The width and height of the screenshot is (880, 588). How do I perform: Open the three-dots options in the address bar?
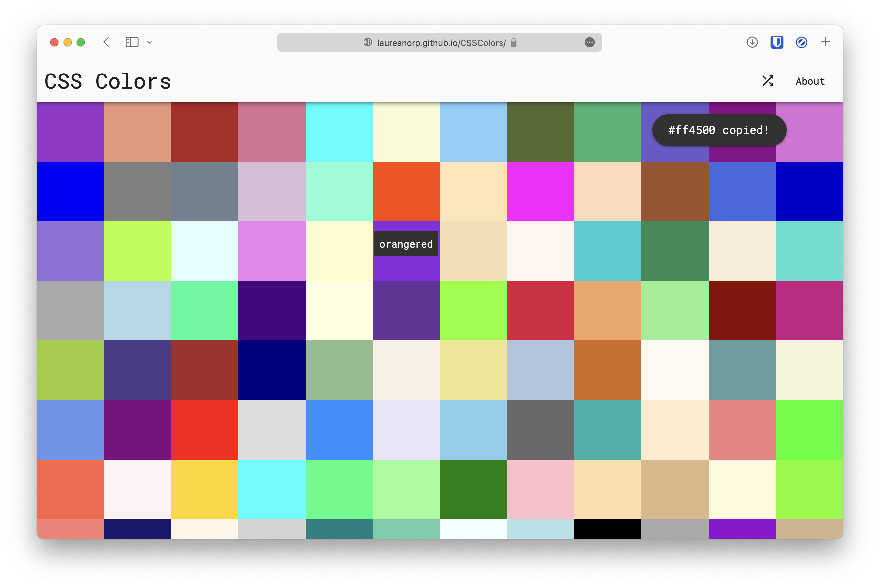pos(589,42)
